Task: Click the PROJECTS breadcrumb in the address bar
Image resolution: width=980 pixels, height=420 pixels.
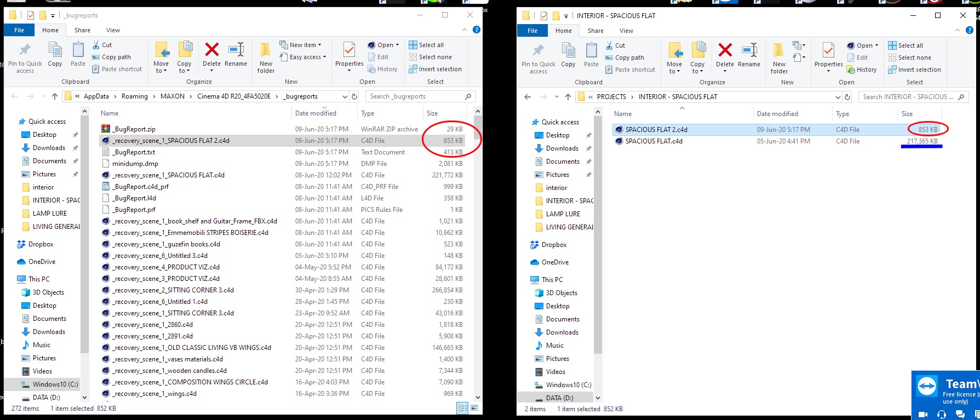Action: tap(611, 97)
